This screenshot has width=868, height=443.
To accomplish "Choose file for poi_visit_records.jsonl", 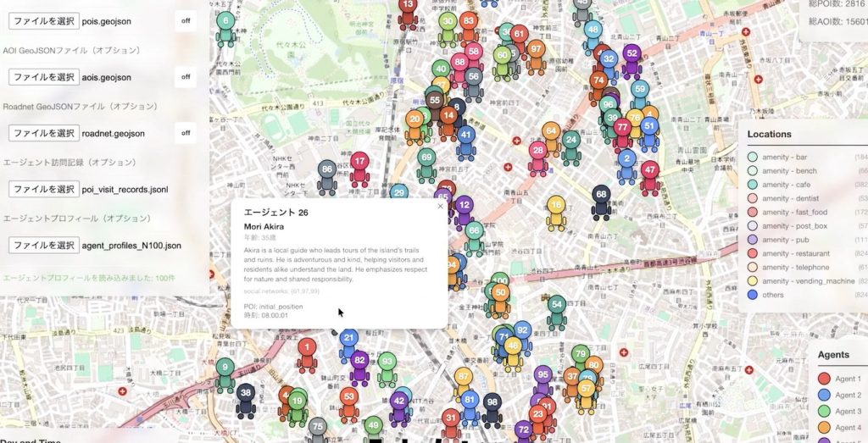I will point(43,189).
